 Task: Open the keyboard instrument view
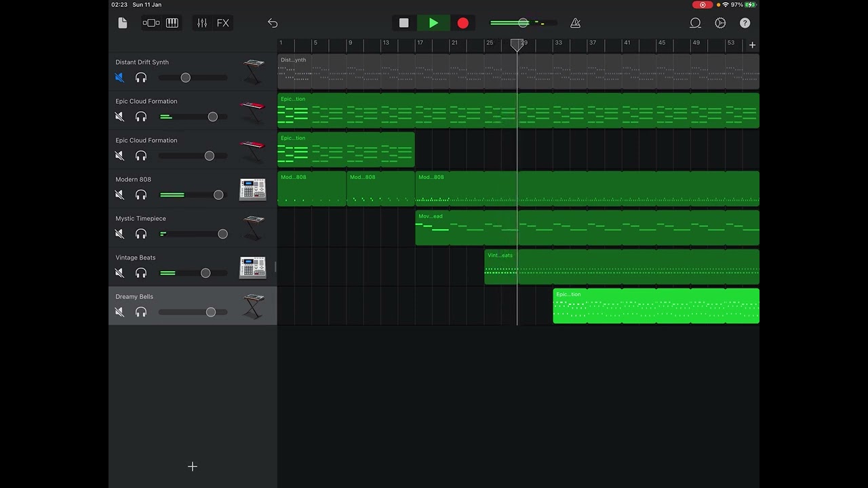[x=172, y=23]
